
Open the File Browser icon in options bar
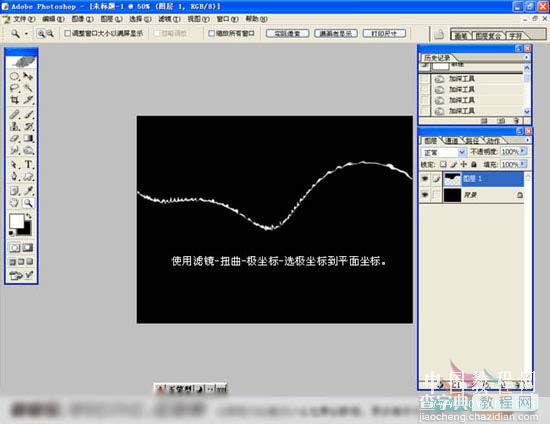(439, 34)
